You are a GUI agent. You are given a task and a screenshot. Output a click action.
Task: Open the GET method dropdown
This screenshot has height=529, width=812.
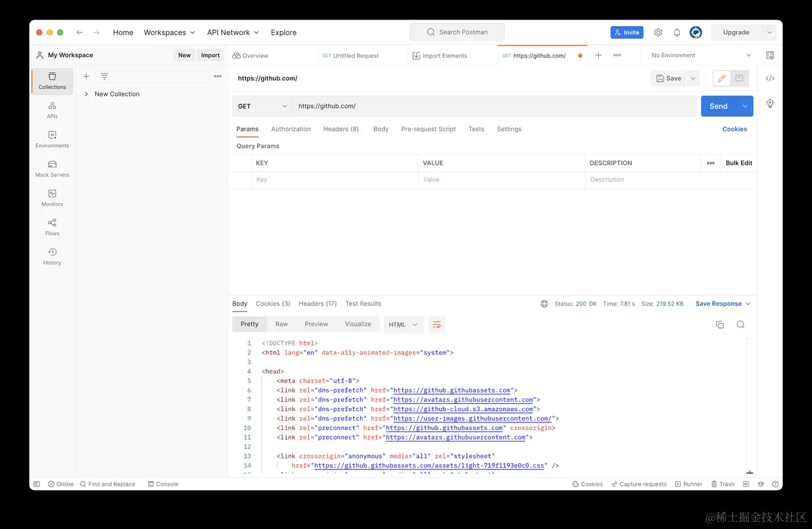262,106
